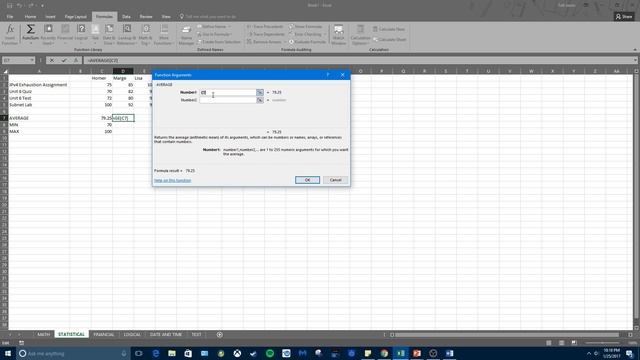Click the Number2 input field
Viewport: 640px width, 360px height.
(228, 100)
